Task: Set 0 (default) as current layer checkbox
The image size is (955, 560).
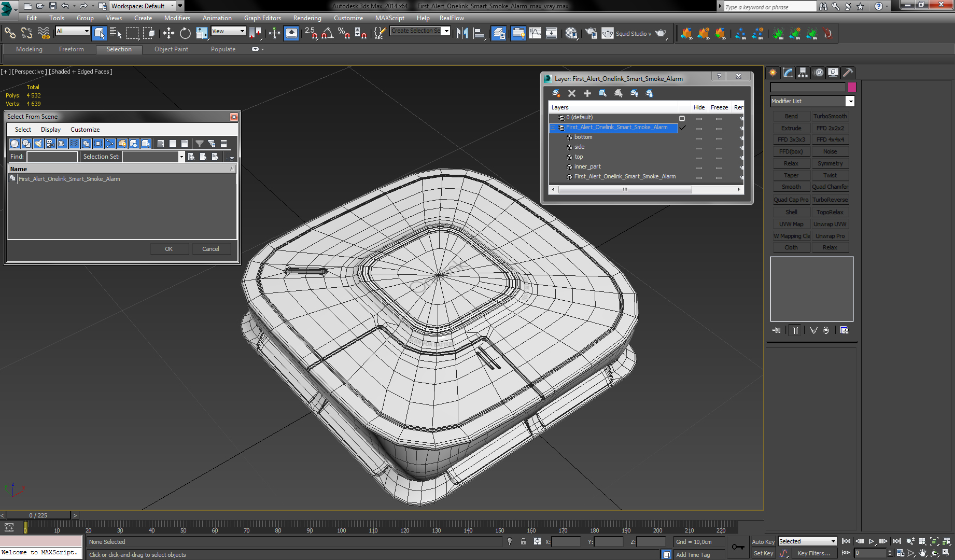Action: [682, 118]
